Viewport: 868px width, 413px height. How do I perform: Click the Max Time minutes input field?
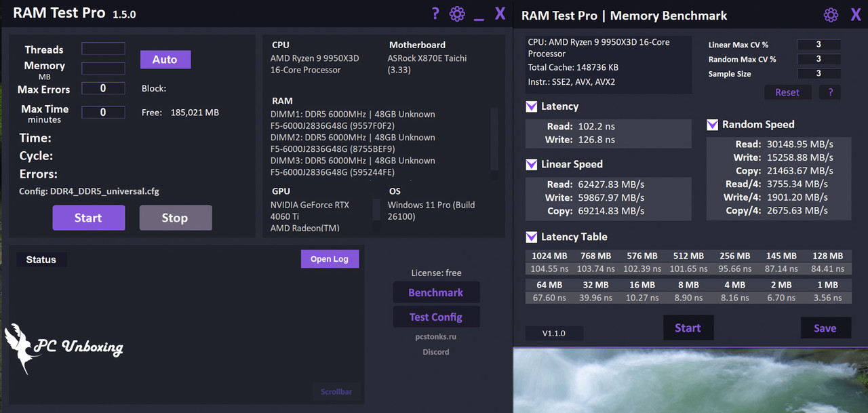click(103, 113)
